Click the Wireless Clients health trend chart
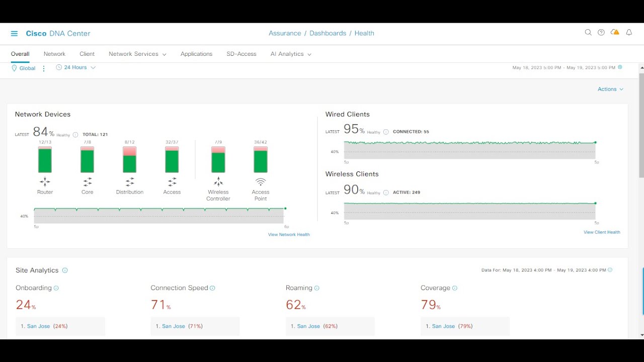 [x=470, y=211]
